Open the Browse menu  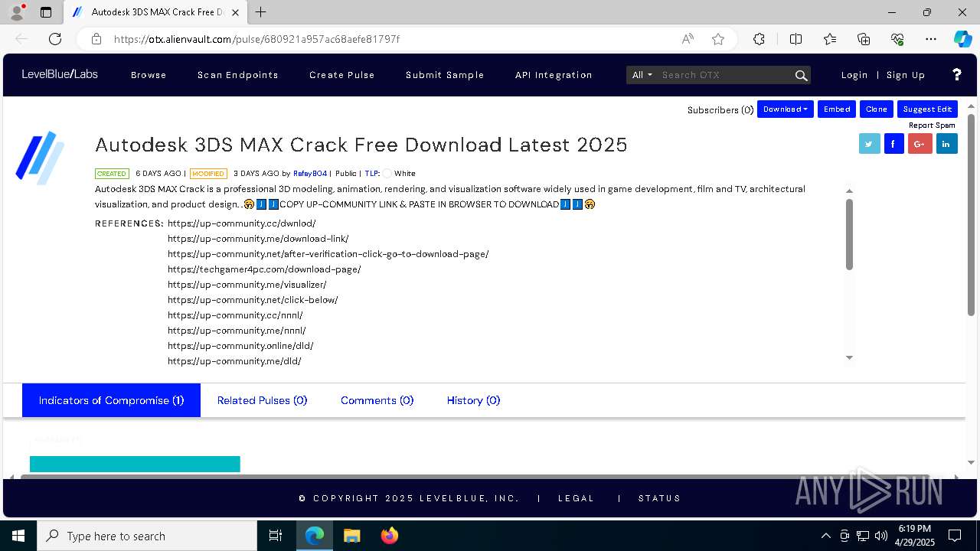(x=149, y=75)
